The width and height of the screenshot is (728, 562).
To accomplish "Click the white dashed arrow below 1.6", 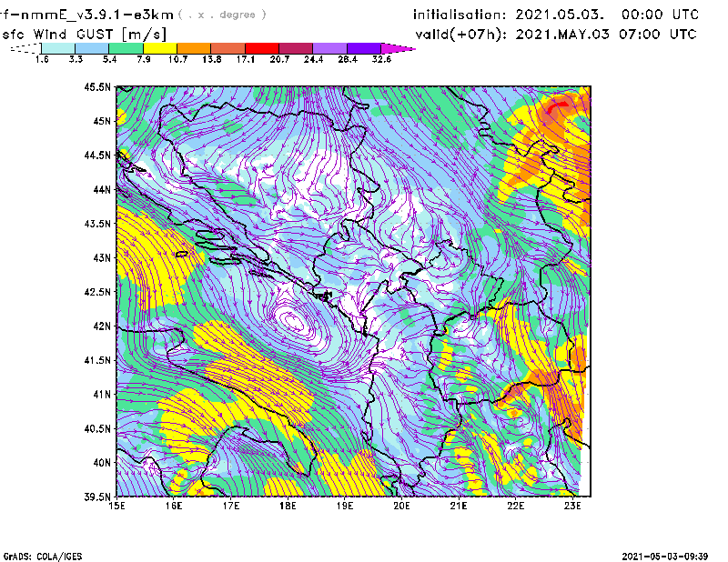I will coord(25,48).
